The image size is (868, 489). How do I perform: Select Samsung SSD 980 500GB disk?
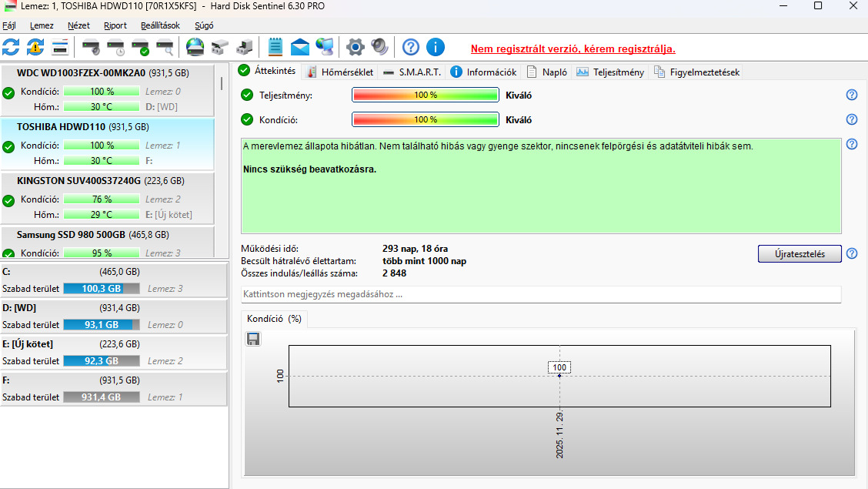108,243
